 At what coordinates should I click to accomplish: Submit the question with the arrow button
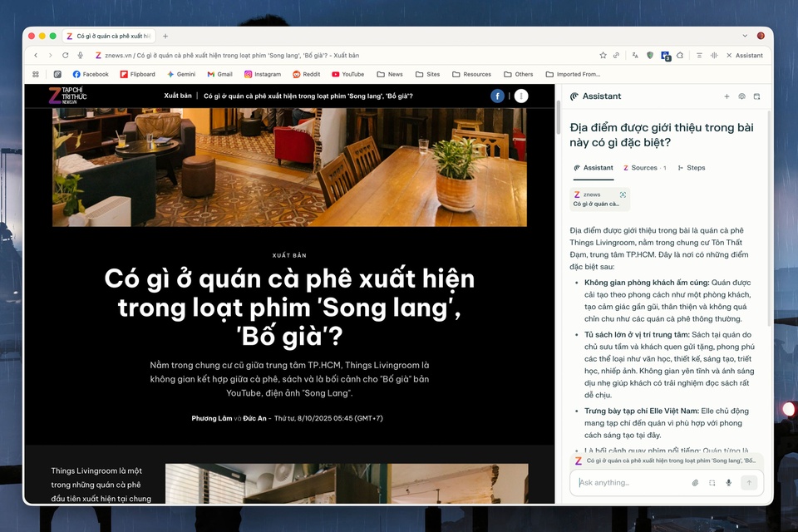coord(749,483)
